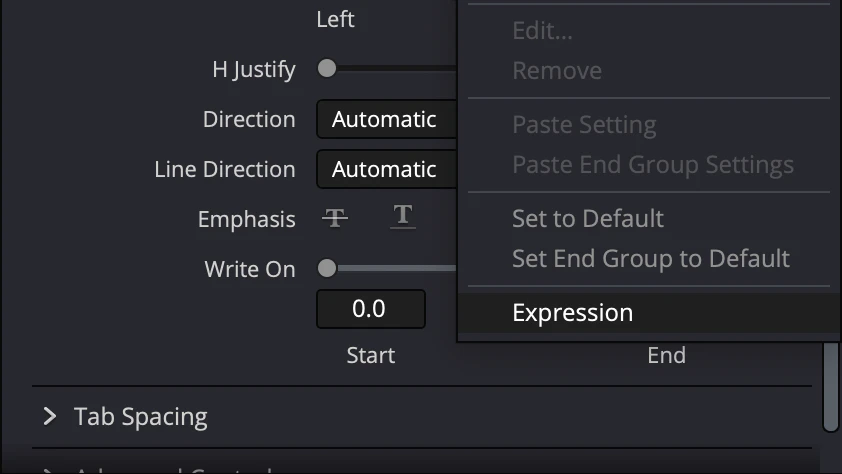Toggle the strikethrough Emphasis icon

[335, 217]
